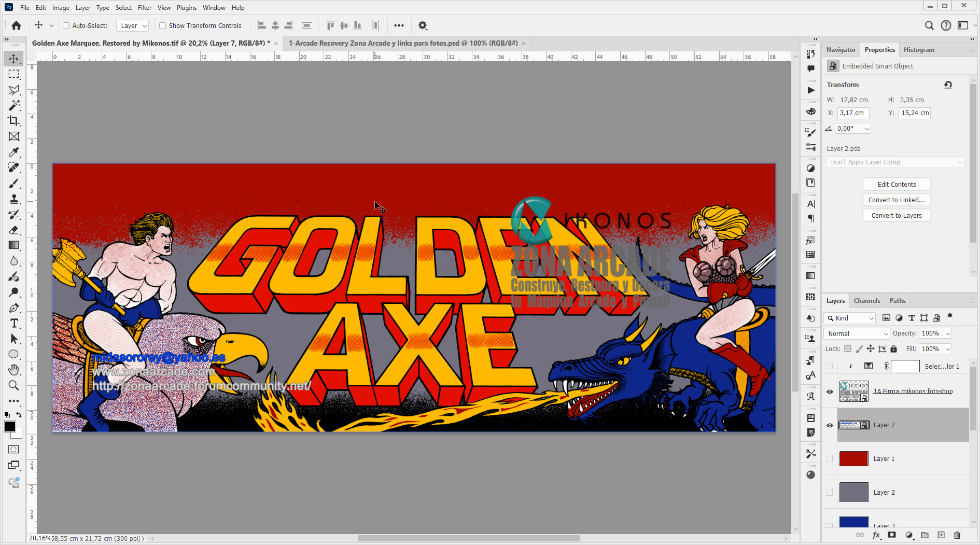The image size is (980, 545).
Task: Select the Hand tool
Action: 13,370
